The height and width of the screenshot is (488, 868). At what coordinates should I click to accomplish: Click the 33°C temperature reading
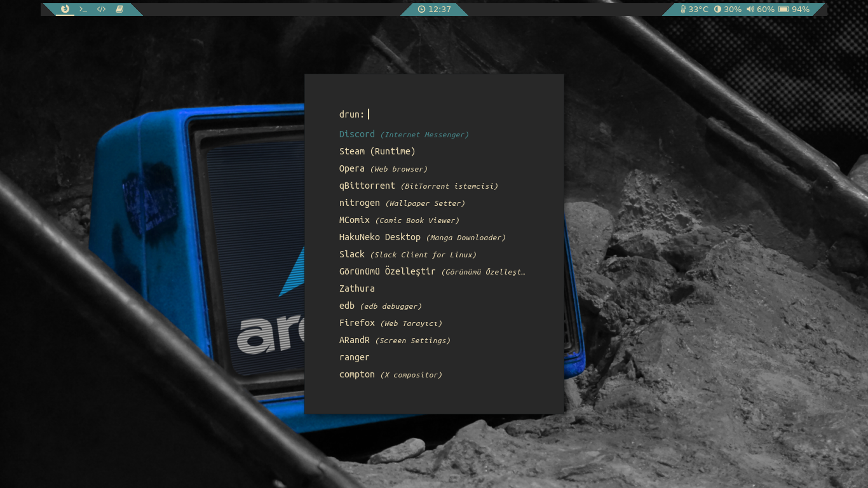pyautogui.click(x=698, y=10)
